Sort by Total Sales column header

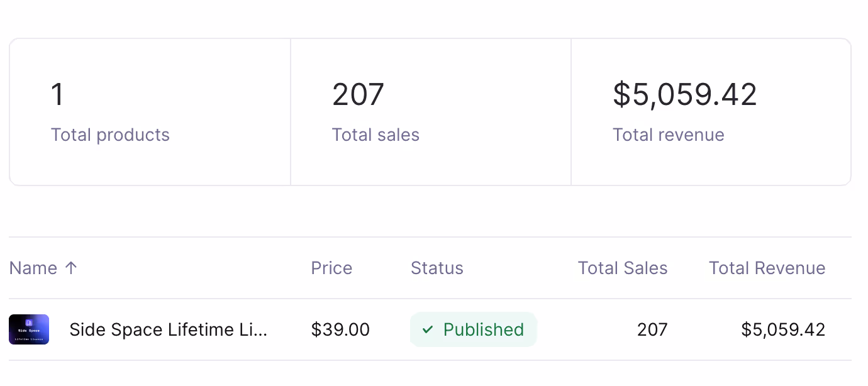(622, 268)
